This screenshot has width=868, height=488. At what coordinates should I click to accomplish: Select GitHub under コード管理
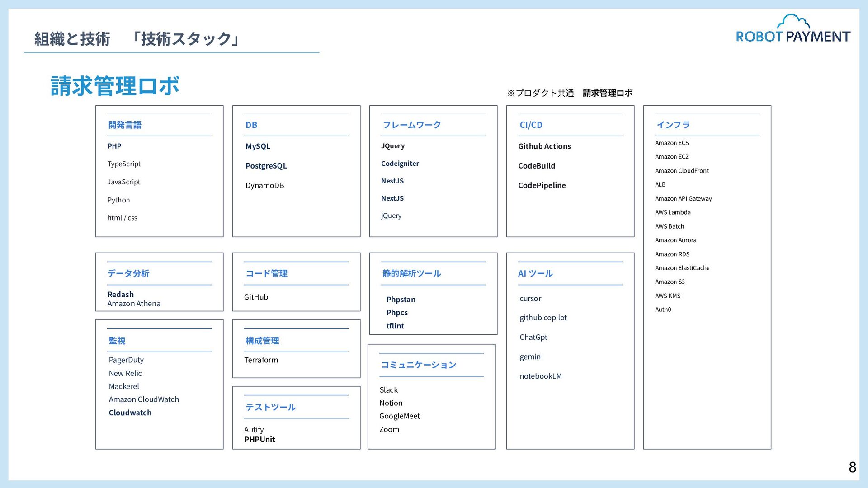pos(256,297)
